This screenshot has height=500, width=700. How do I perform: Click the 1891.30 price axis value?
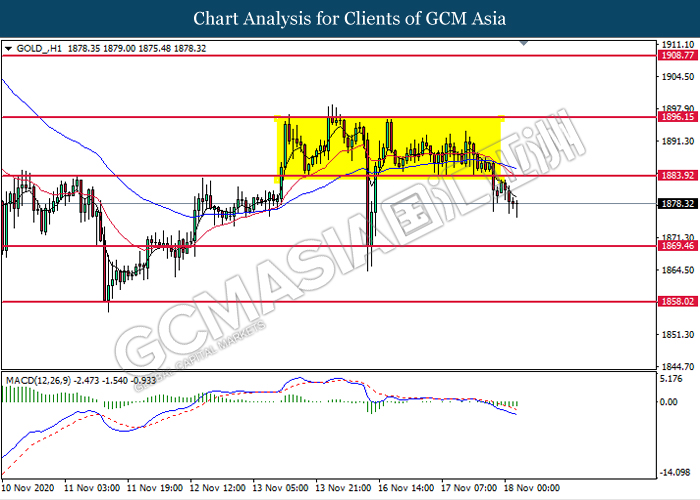pos(678,141)
